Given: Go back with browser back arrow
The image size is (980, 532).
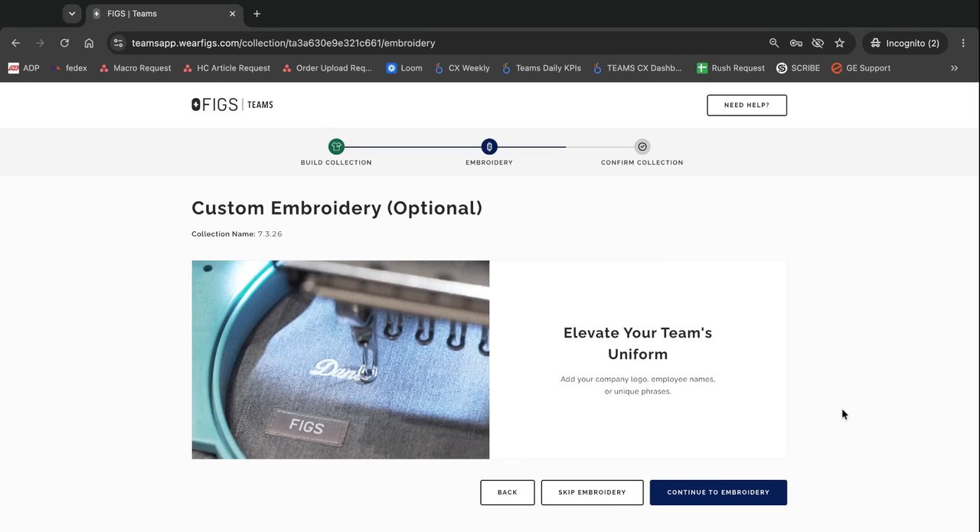Looking at the screenshot, I should pyautogui.click(x=15, y=44).
